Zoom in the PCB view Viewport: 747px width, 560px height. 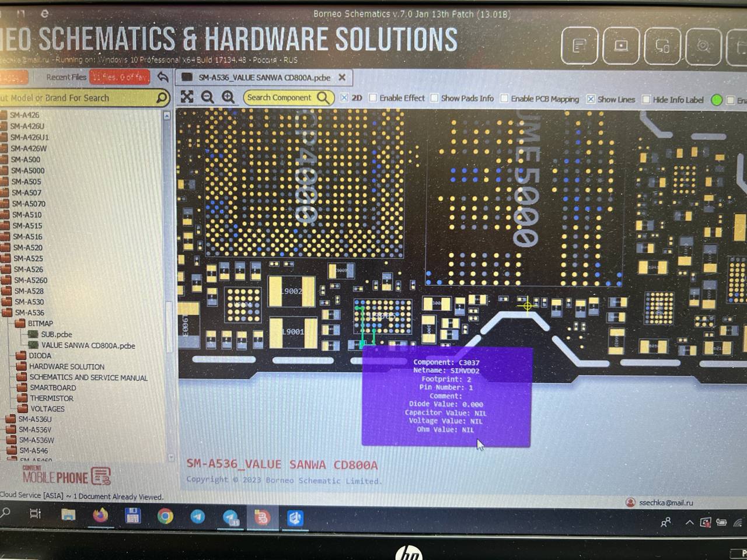coord(228,97)
